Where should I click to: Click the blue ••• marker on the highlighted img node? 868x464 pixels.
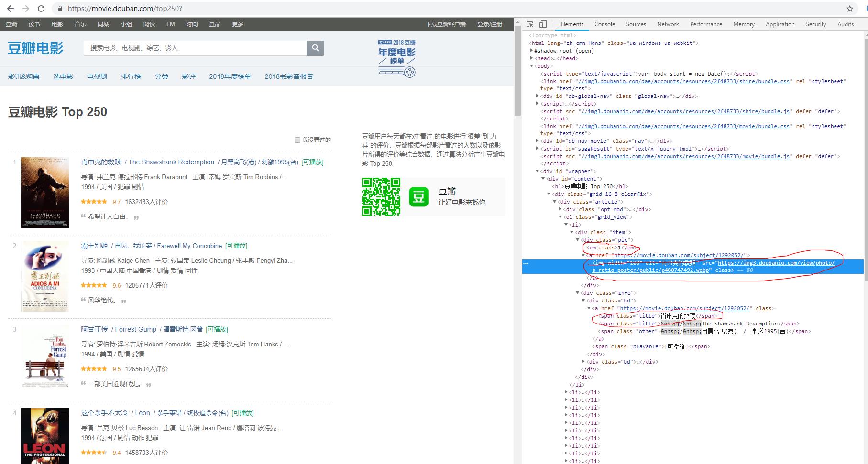[527, 263]
